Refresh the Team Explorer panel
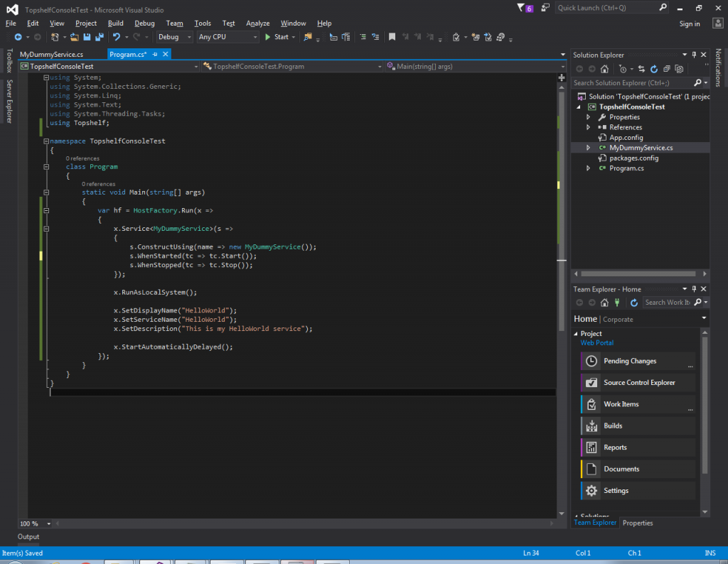 (x=633, y=303)
